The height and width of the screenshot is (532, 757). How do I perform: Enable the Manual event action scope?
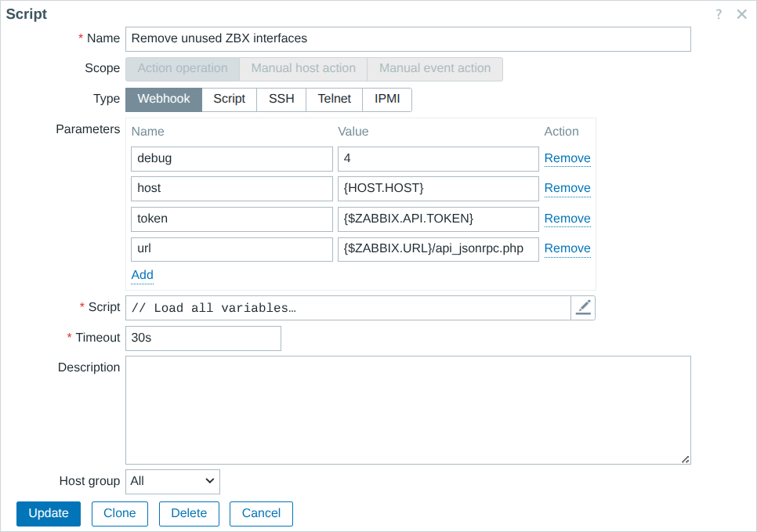coord(435,69)
